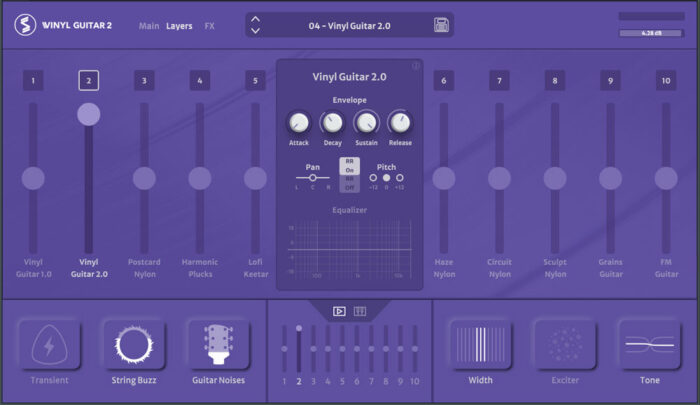Click the Release envelope knob

tap(400, 123)
